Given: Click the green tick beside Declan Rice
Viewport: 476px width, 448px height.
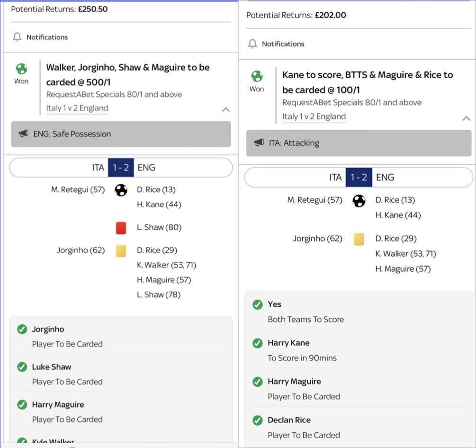Looking at the screenshot, I should coord(258,420).
